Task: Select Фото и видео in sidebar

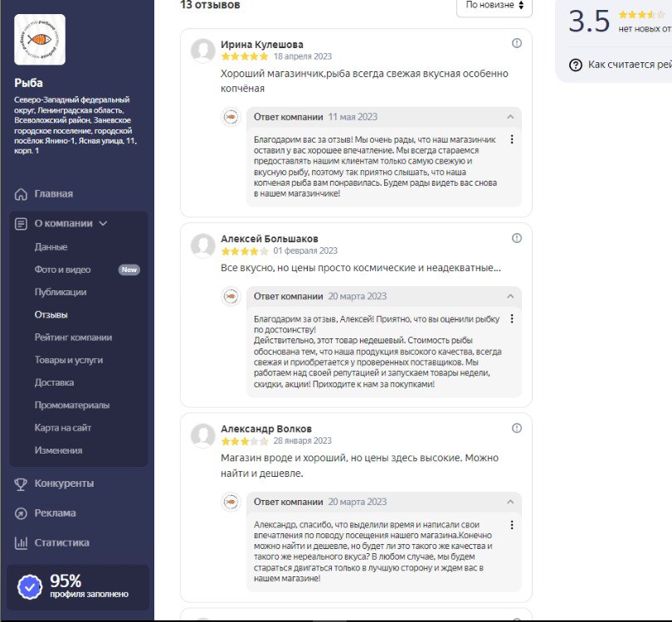Action: click(x=62, y=270)
